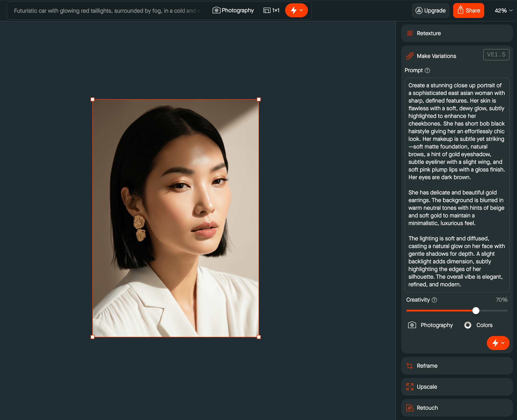Click the Reframe crop icon
The width and height of the screenshot is (517, 420).
tap(410, 366)
